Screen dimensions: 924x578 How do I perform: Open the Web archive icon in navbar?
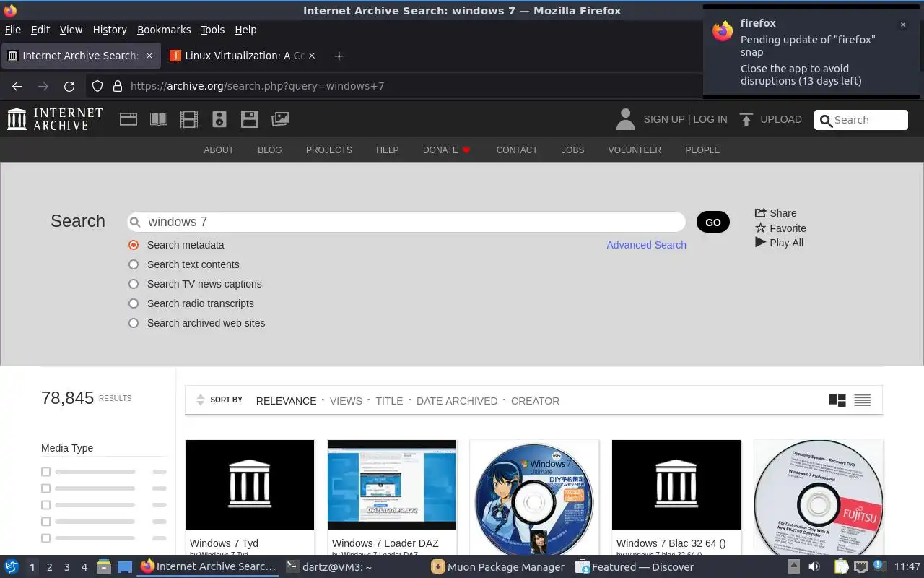[128, 119]
